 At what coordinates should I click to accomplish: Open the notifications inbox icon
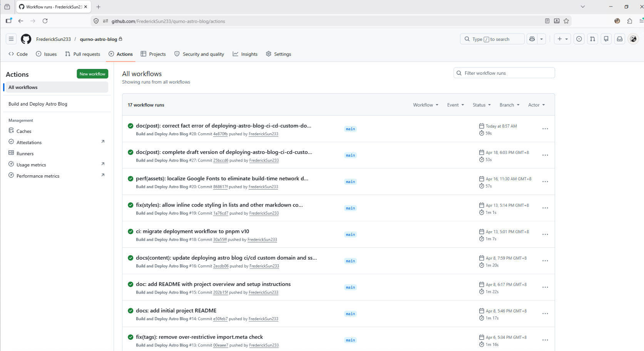click(x=619, y=39)
